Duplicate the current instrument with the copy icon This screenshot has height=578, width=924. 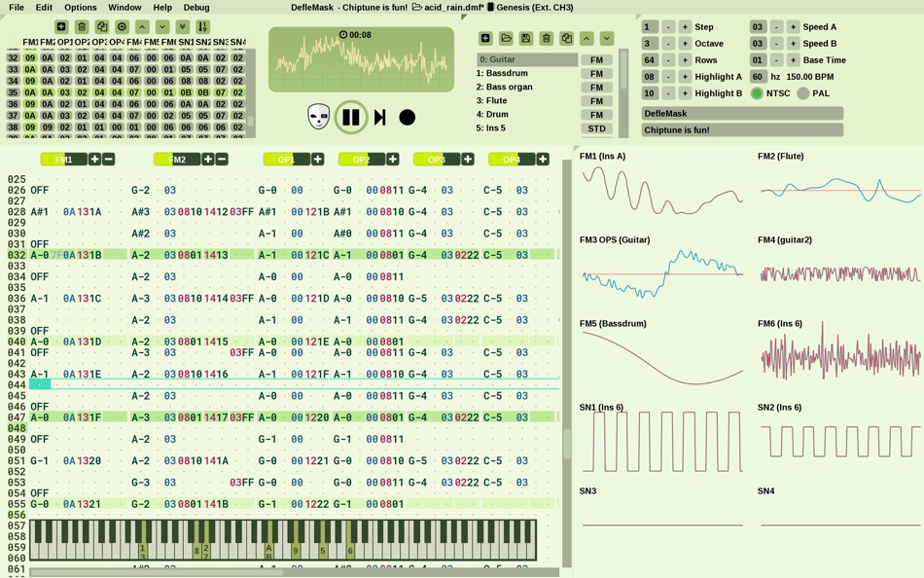565,38
